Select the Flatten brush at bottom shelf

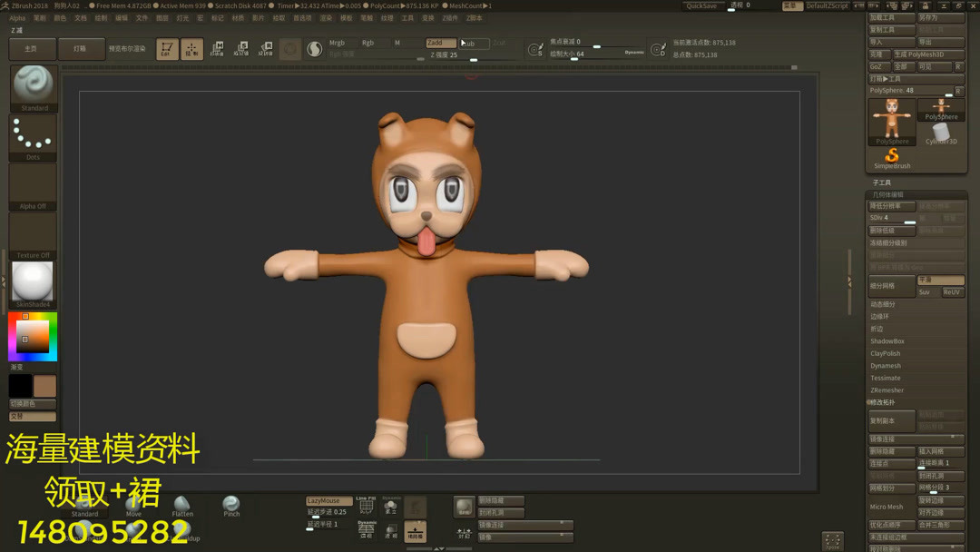[182, 505]
